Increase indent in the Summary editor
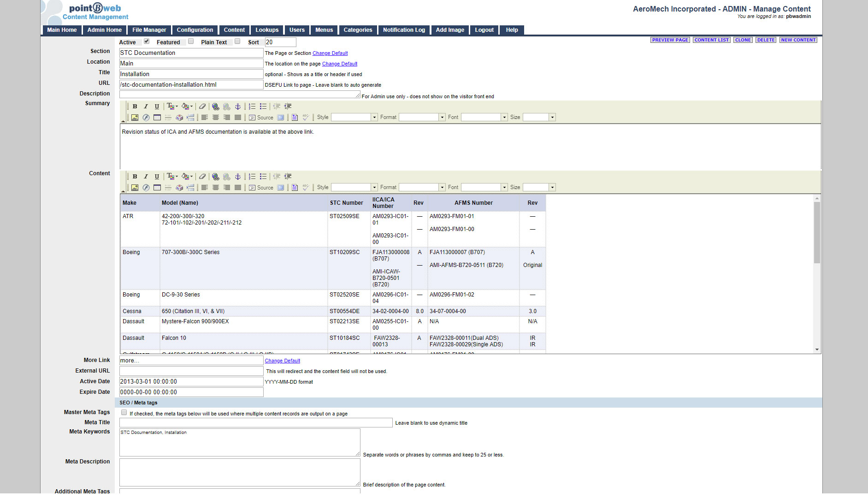 288,107
